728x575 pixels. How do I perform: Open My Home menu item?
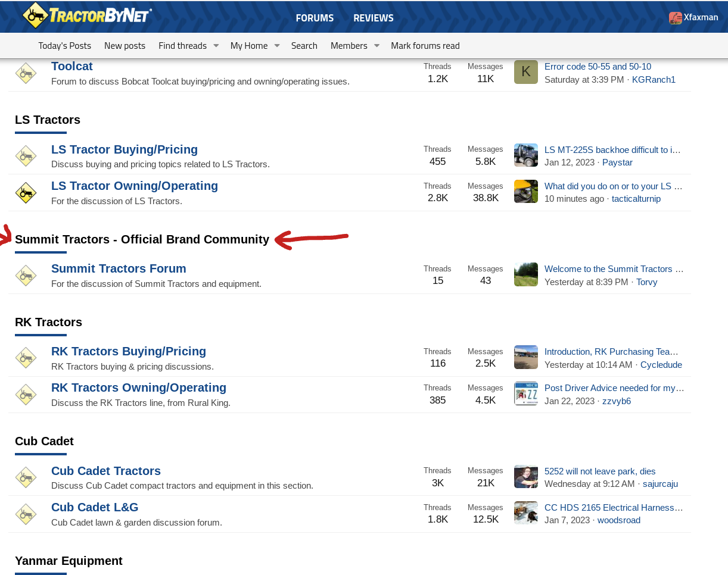point(249,46)
